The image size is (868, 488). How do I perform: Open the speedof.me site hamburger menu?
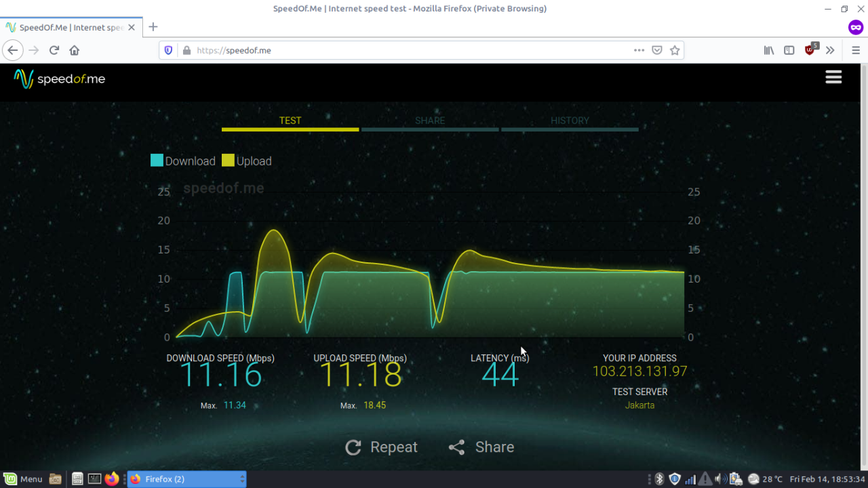tap(833, 77)
